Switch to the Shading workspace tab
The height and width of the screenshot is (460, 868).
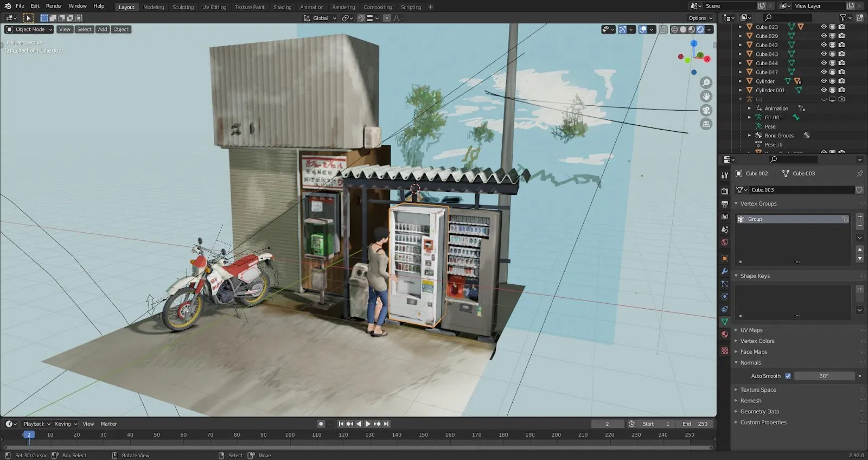click(x=282, y=7)
